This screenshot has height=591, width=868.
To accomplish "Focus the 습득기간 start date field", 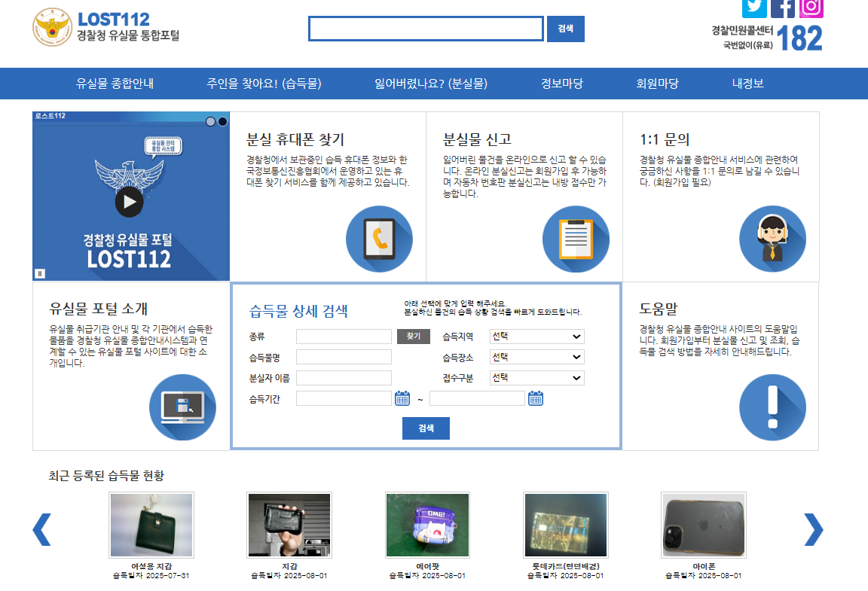I will pos(344,398).
